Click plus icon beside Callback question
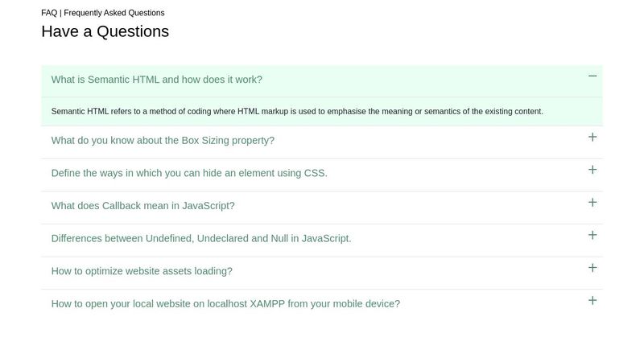644x362 pixels. (592, 203)
